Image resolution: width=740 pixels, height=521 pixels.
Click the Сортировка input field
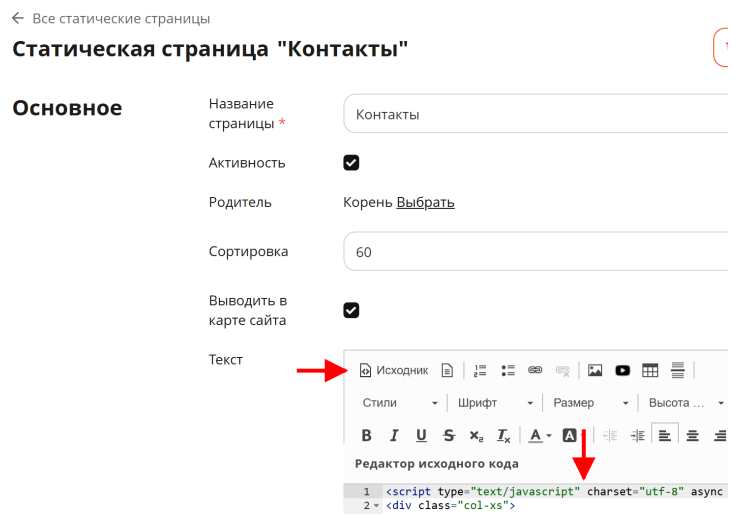[536, 252]
